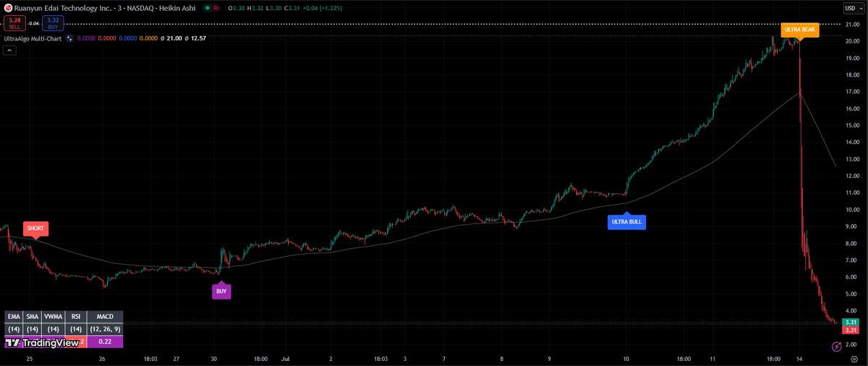Click the UltraAlgo Multi-Chart indicator label
Screen dimensions: 868x366
[x=33, y=38]
